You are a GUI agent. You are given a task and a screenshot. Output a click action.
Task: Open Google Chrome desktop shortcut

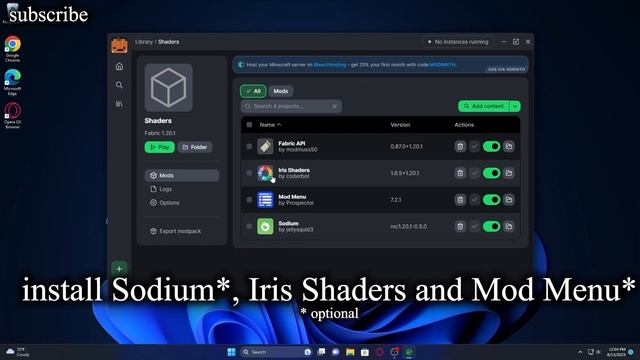tap(13, 49)
